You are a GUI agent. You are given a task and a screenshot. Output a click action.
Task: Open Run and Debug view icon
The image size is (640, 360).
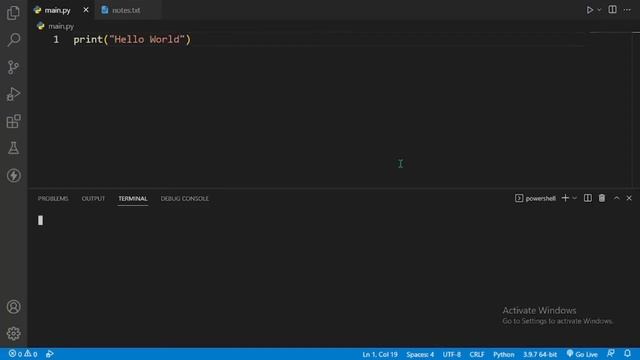(13, 94)
